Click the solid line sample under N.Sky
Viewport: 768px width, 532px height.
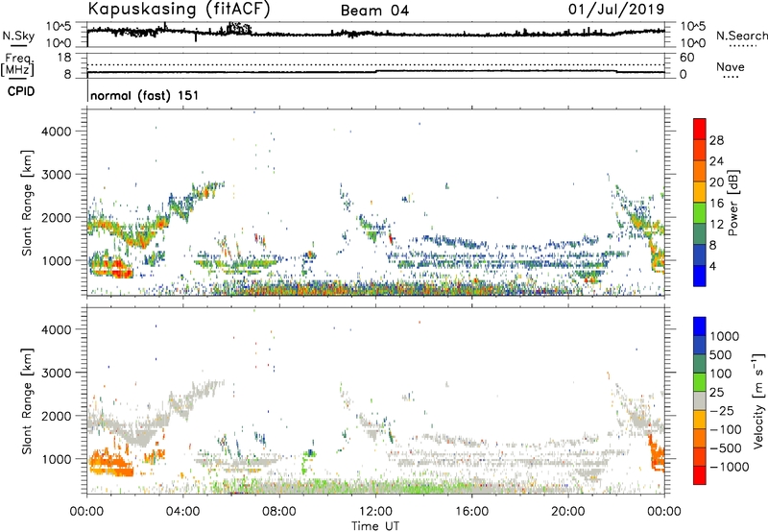tap(18, 45)
